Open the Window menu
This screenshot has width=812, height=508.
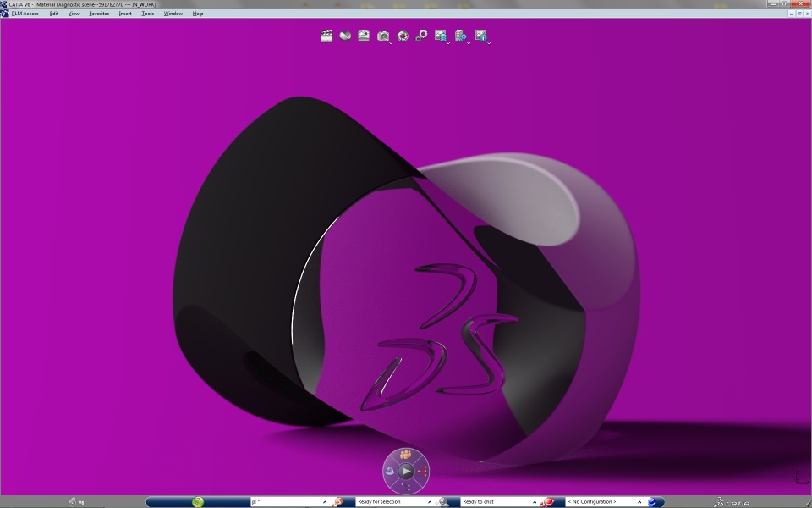pyautogui.click(x=173, y=14)
